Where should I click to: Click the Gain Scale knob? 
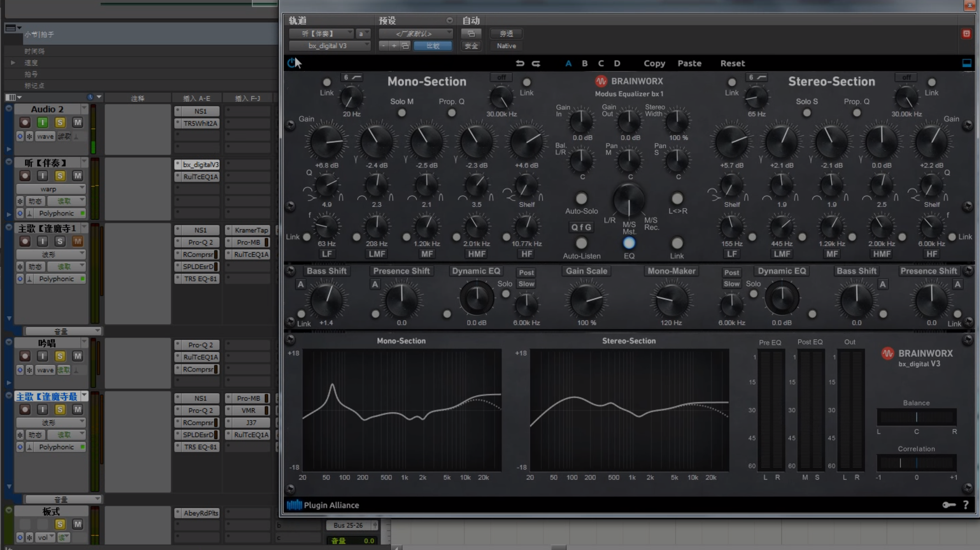586,300
